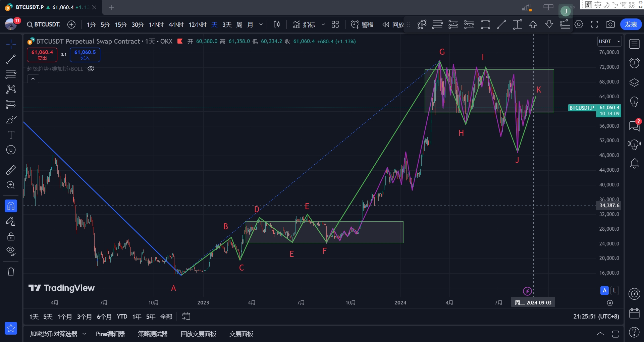The image size is (644, 342).
Task: Open the notifications bell panel
Action: tap(634, 164)
